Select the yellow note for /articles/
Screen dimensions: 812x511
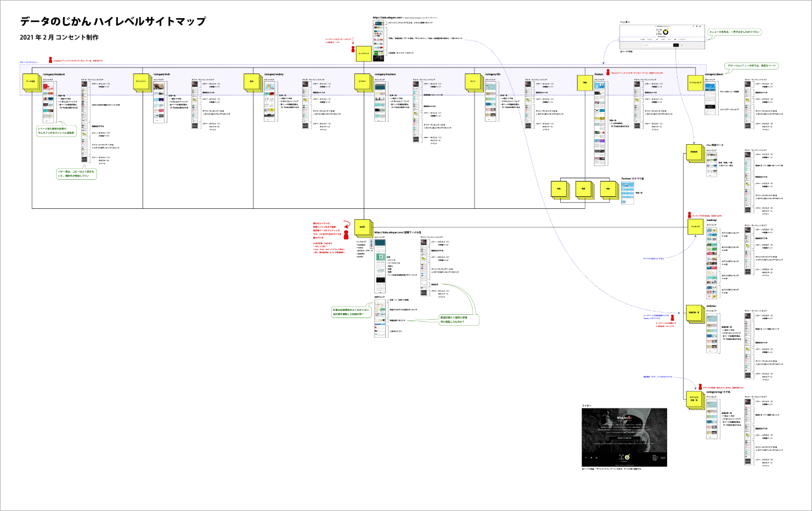694,313
